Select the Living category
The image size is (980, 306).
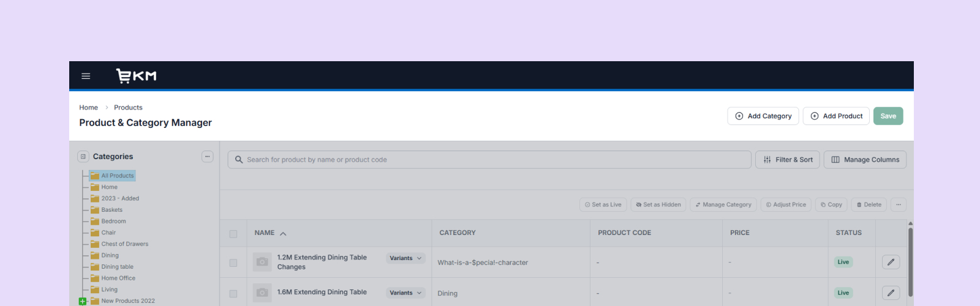(104, 290)
